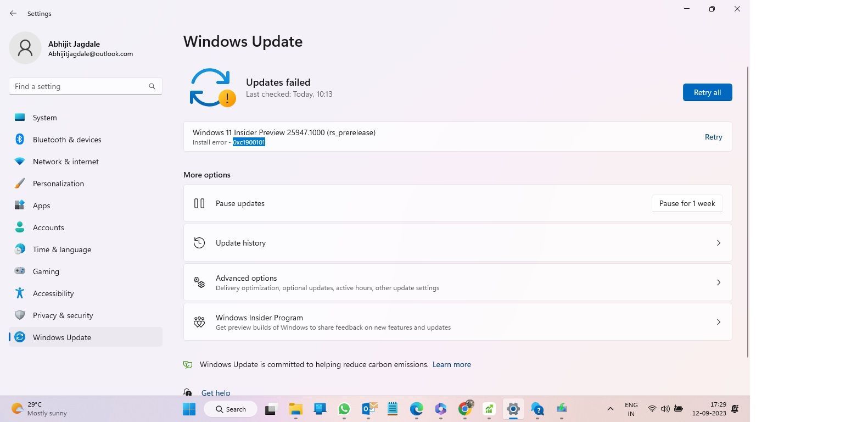Screen dimensions: 868x422
Task: Click the account email address text
Action: [x=91, y=54]
